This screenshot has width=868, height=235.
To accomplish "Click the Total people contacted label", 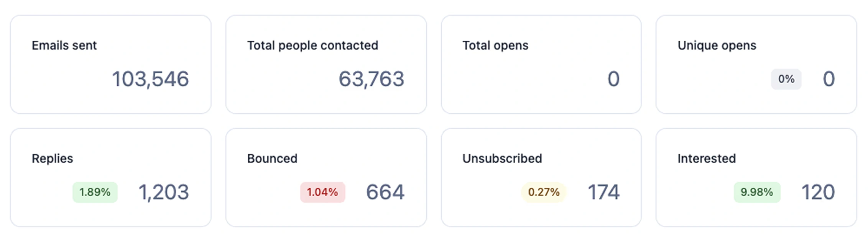I will [312, 45].
